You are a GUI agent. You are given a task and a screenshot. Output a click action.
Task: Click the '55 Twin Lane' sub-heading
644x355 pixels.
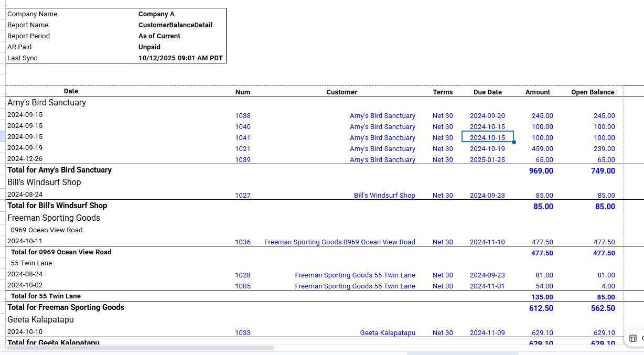(31, 263)
